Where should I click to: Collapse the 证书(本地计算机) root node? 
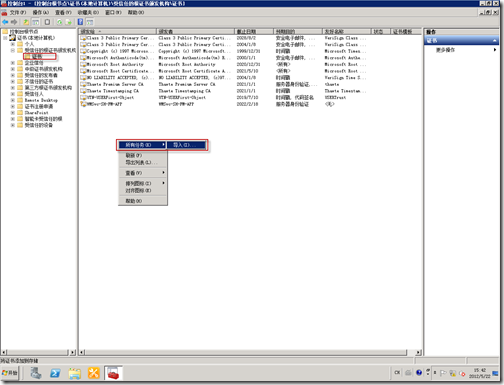point(5,38)
